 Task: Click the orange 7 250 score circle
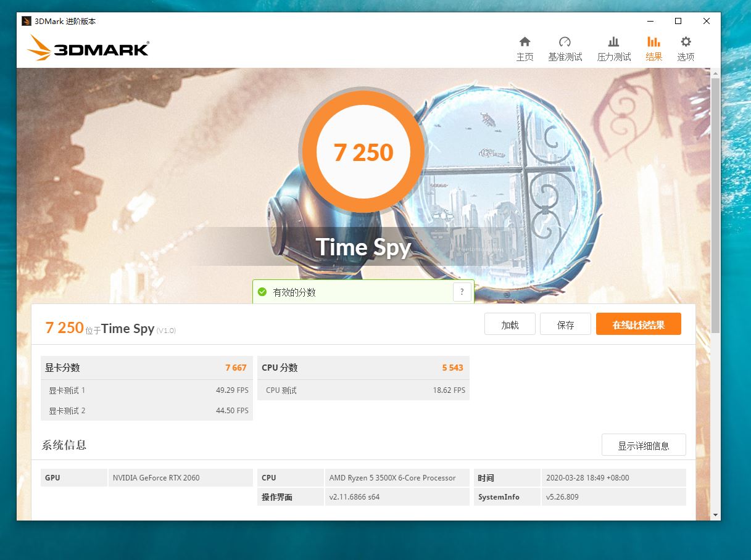pyautogui.click(x=363, y=152)
